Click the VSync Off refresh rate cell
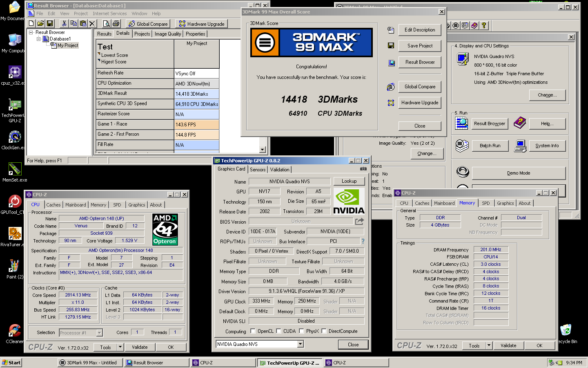 click(x=197, y=74)
